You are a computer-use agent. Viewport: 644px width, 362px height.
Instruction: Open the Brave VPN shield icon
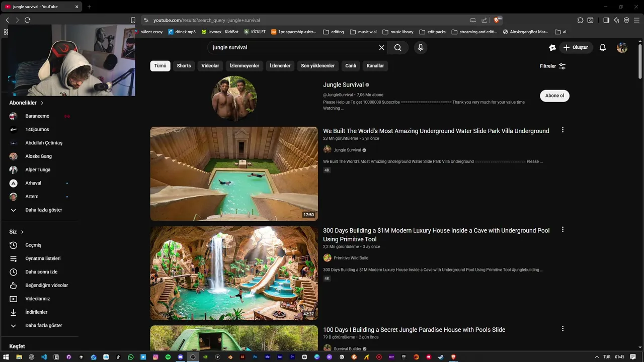[x=626, y=20]
